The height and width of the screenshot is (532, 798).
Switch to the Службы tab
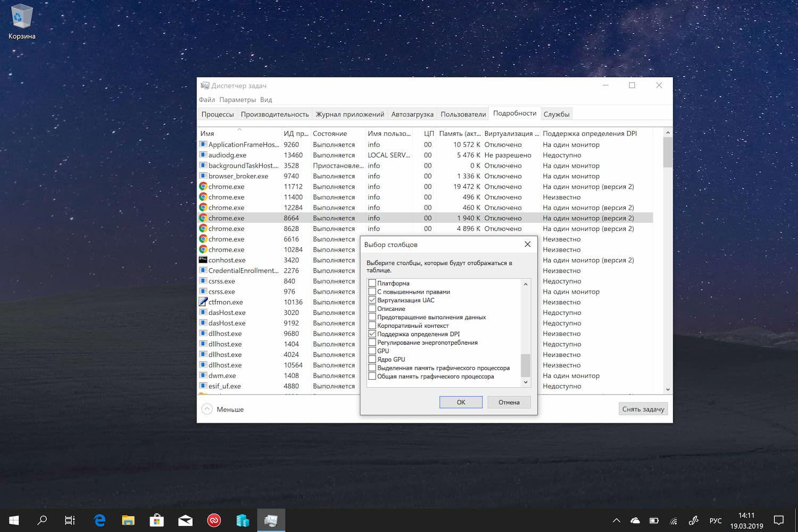(556, 113)
